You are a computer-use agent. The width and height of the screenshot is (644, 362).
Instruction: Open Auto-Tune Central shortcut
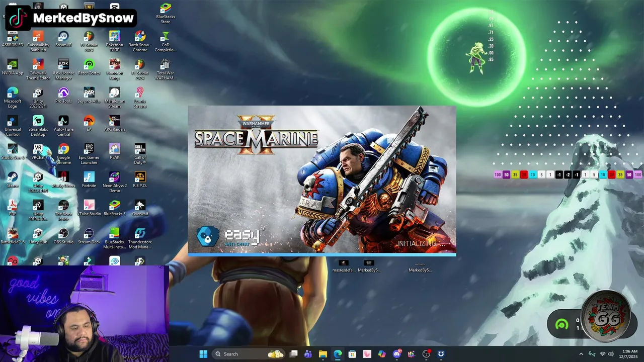(63, 126)
